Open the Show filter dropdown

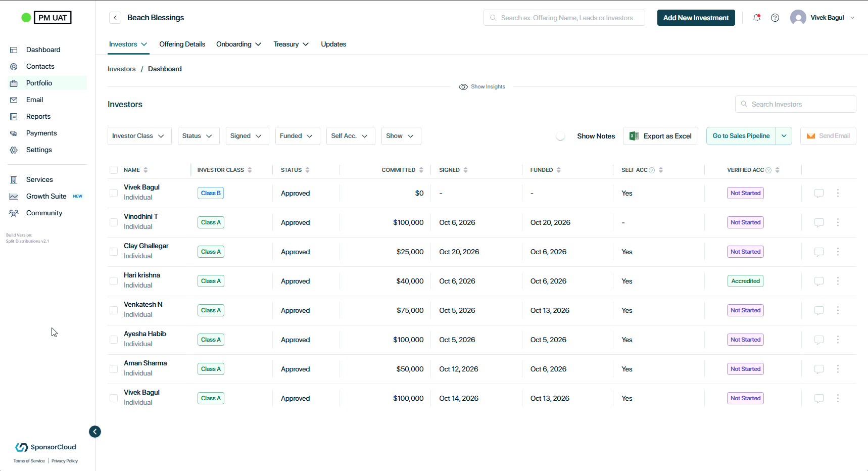pyautogui.click(x=401, y=136)
